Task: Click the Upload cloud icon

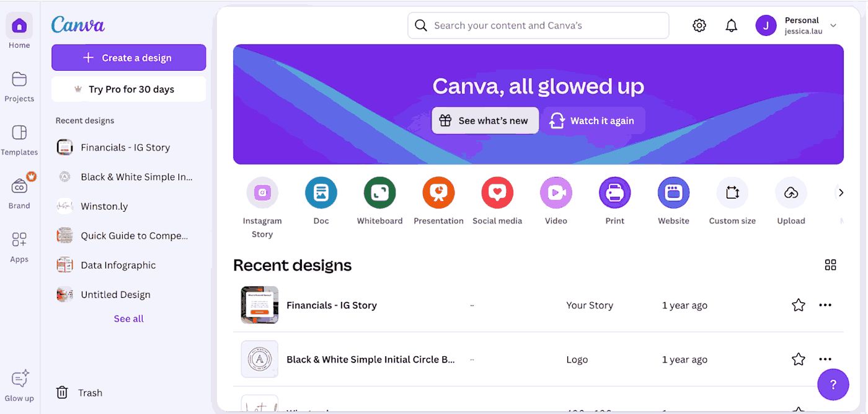Action: coord(791,192)
